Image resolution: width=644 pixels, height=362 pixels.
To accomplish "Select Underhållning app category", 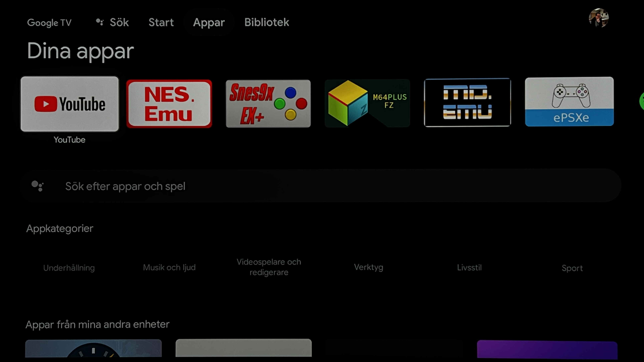I will 69,267.
